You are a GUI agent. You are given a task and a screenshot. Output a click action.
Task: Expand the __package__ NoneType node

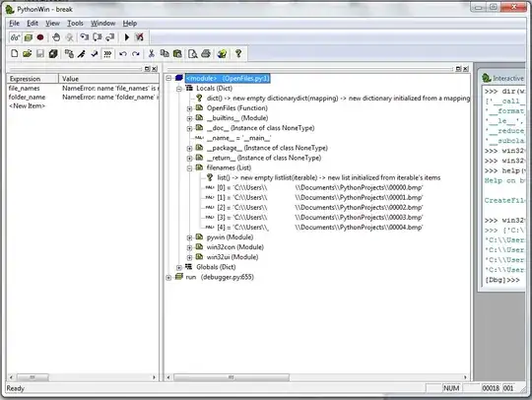190,148
